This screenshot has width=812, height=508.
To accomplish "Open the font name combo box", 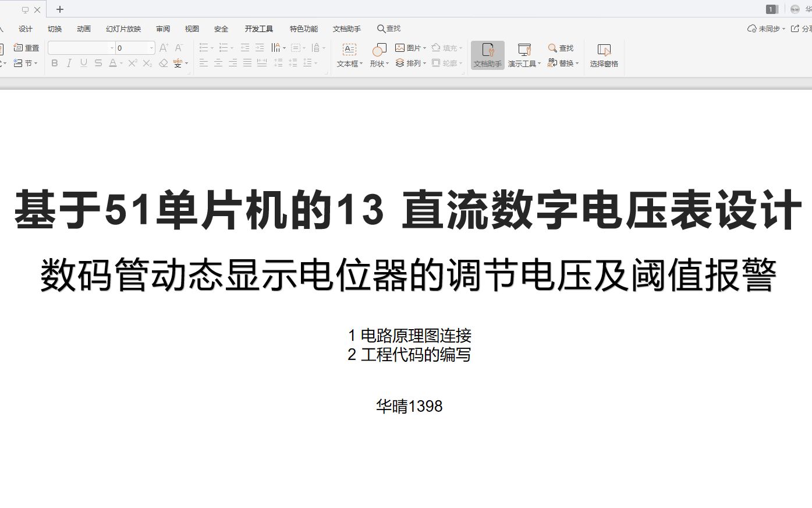I will click(x=81, y=48).
